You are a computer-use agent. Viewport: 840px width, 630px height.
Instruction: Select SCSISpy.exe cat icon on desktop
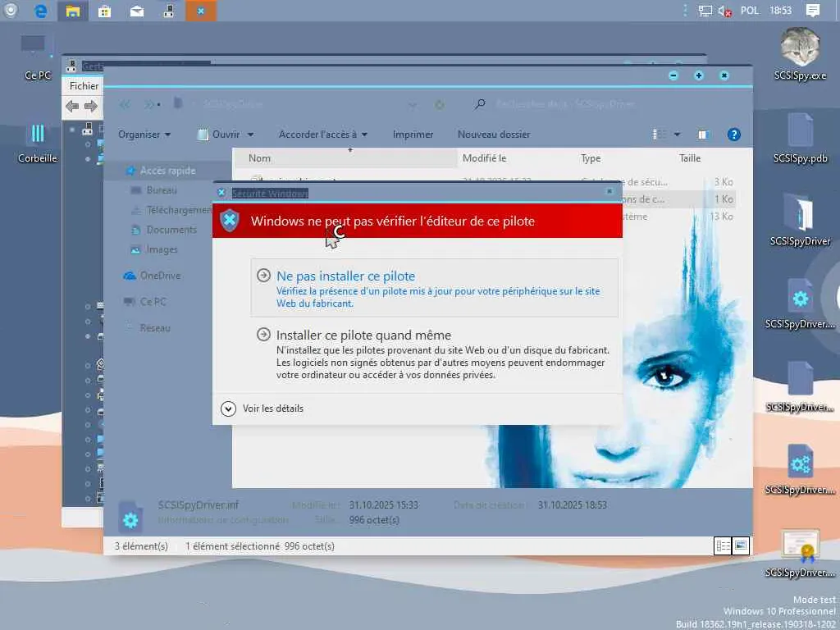click(x=800, y=53)
